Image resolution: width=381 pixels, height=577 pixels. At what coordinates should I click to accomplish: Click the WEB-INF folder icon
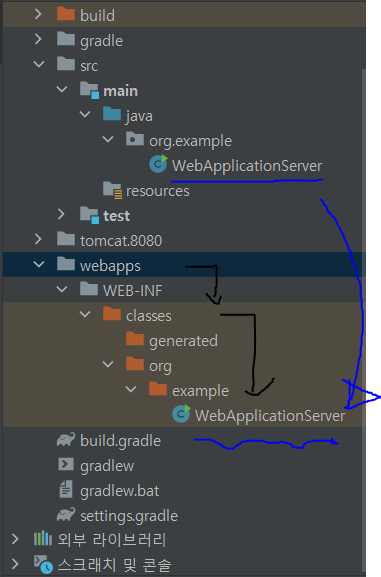[x=89, y=288]
